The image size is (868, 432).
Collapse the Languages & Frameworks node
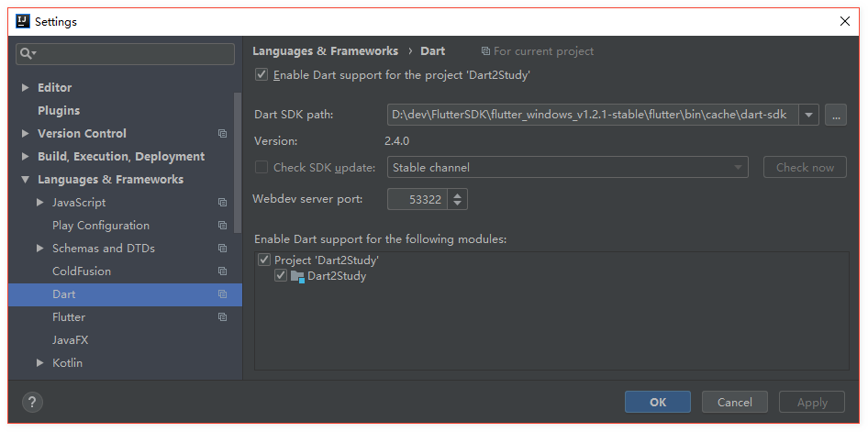coord(25,180)
